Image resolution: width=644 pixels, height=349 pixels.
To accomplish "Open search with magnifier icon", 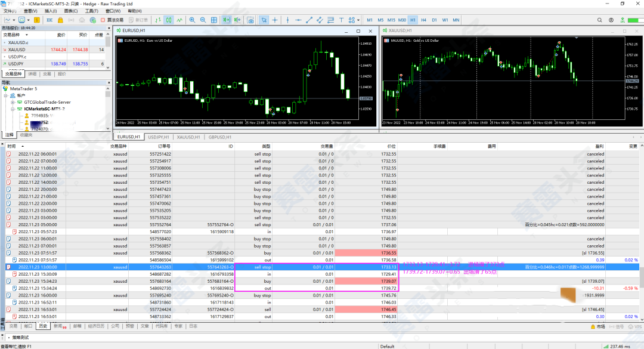I will [x=600, y=20].
